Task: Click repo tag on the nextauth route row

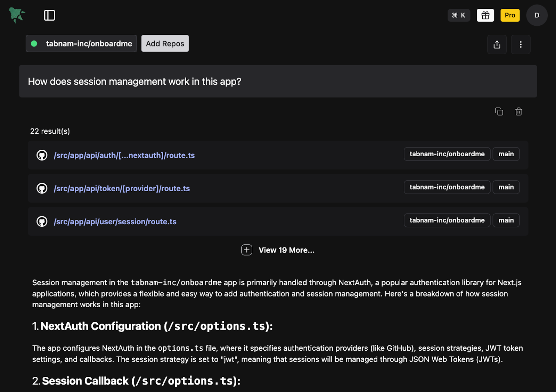Action: [x=447, y=154]
